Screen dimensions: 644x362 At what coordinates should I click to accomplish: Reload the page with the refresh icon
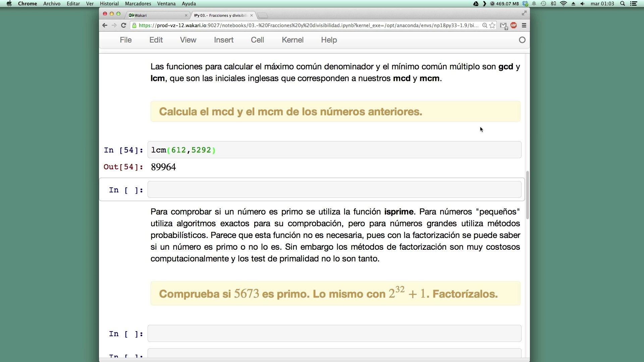pos(123,25)
